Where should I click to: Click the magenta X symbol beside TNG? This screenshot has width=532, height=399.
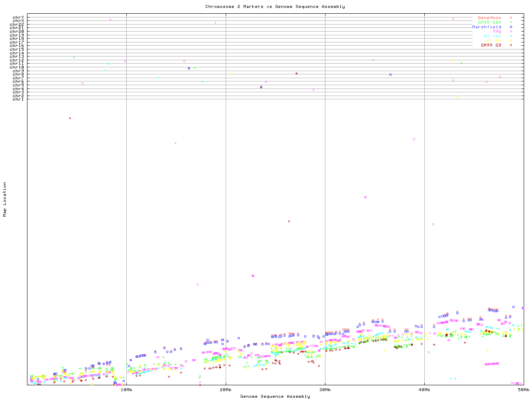[x=511, y=32]
